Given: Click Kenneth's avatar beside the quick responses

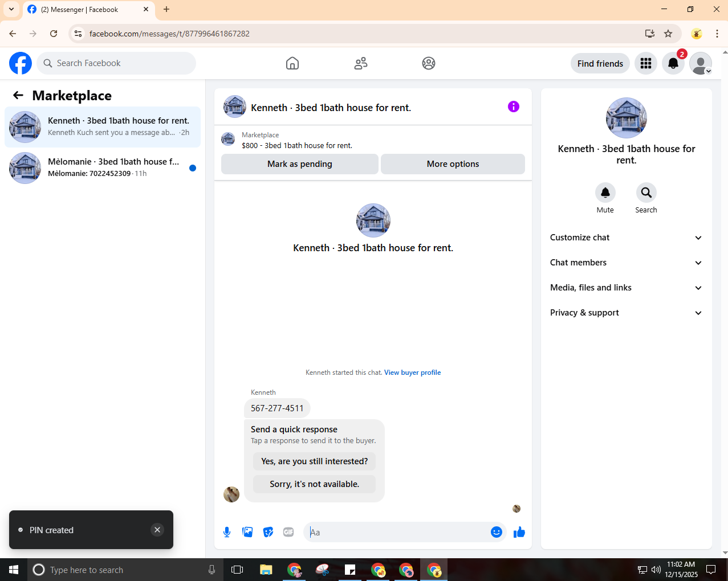Looking at the screenshot, I should point(231,494).
